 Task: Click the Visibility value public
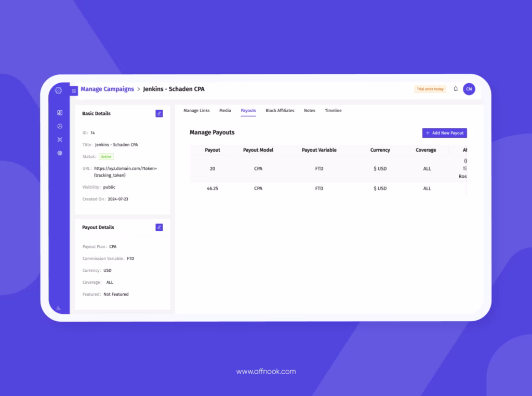[x=109, y=187]
